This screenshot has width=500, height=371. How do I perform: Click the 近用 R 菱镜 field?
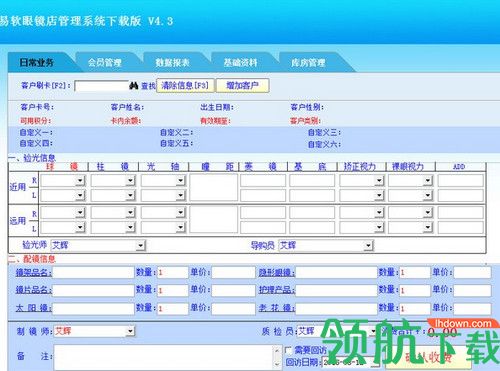pos(263,181)
